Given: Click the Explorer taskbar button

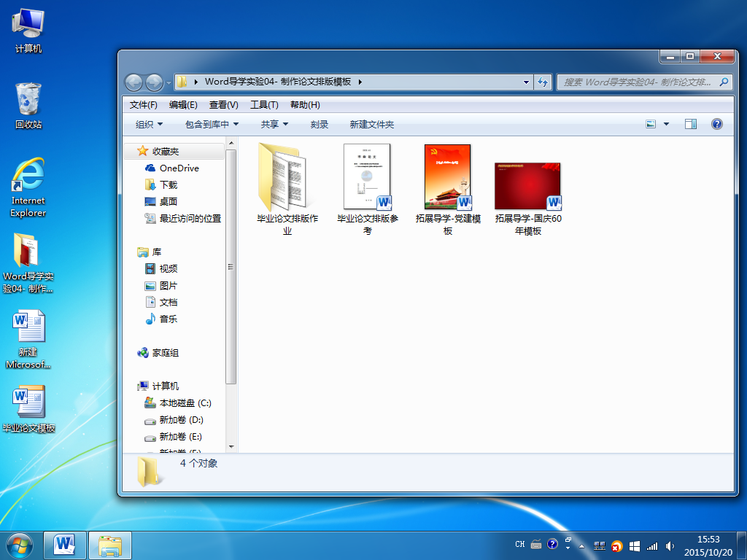Looking at the screenshot, I should pyautogui.click(x=110, y=545).
